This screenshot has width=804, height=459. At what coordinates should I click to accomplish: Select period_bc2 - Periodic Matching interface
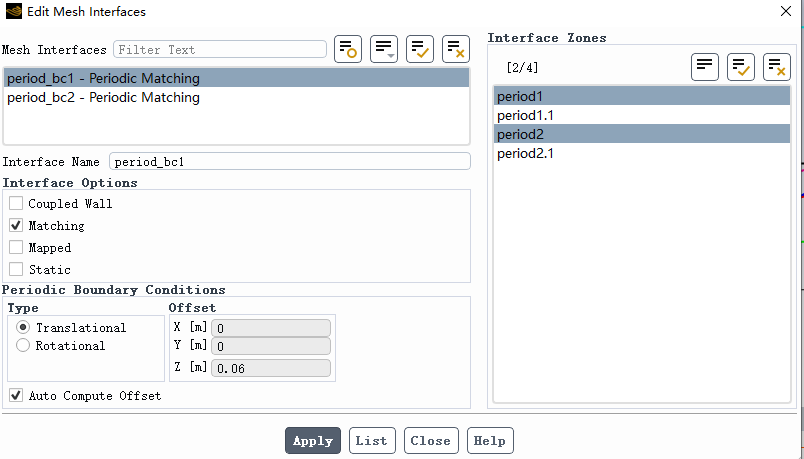tap(103, 98)
